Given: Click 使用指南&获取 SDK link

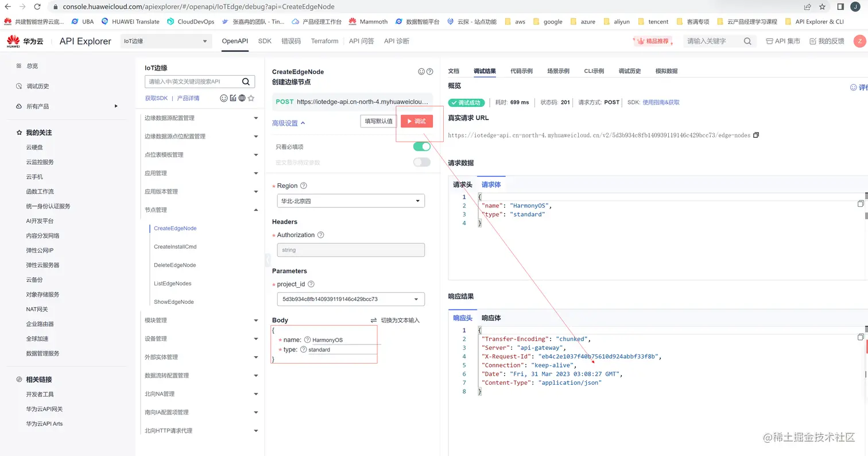Looking at the screenshot, I should pyautogui.click(x=661, y=102).
